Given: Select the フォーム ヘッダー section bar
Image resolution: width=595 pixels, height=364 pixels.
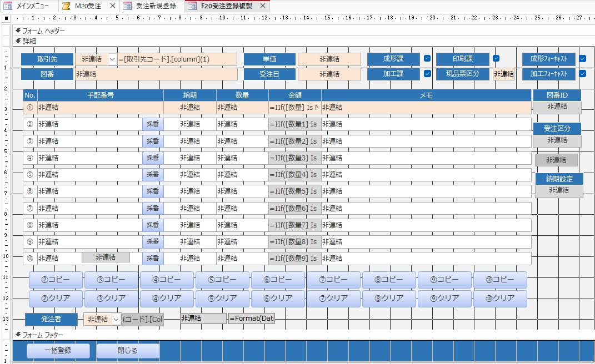Looking at the screenshot, I should [x=303, y=31].
